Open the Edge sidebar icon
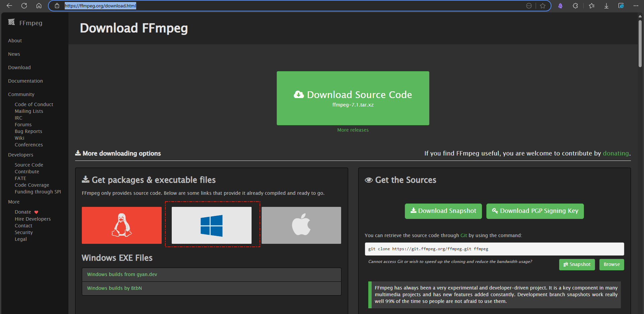Image resolution: width=644 pixels, height=314 pixels. point(621,6)
